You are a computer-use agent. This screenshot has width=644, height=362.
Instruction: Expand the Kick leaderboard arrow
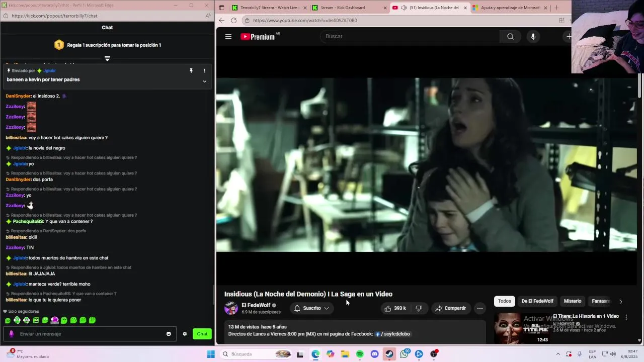click(107, 59)
